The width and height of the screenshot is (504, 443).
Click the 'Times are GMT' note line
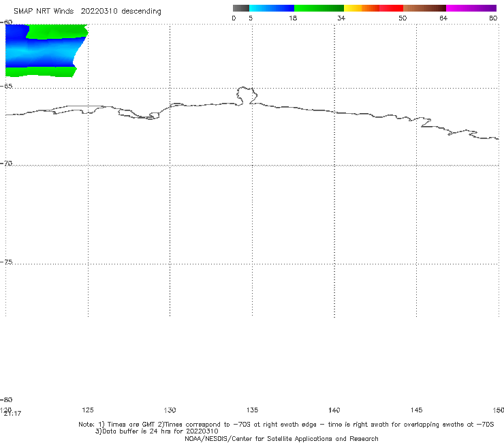[x=286, y=425]
